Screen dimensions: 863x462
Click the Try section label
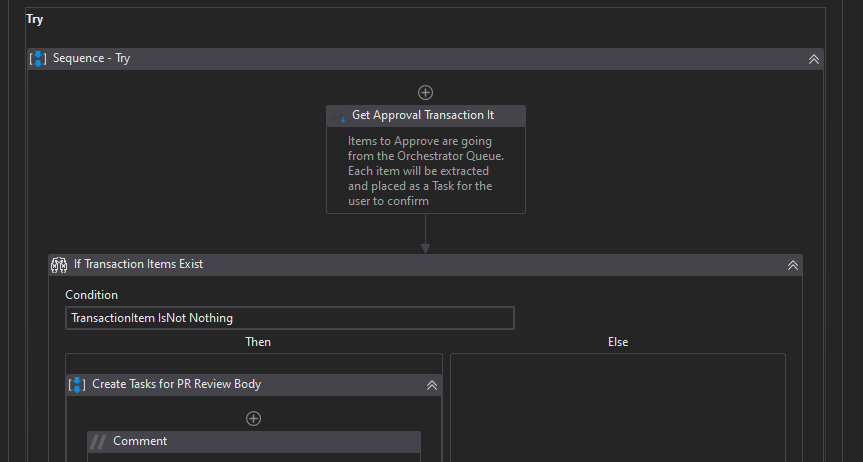(34, 19)
